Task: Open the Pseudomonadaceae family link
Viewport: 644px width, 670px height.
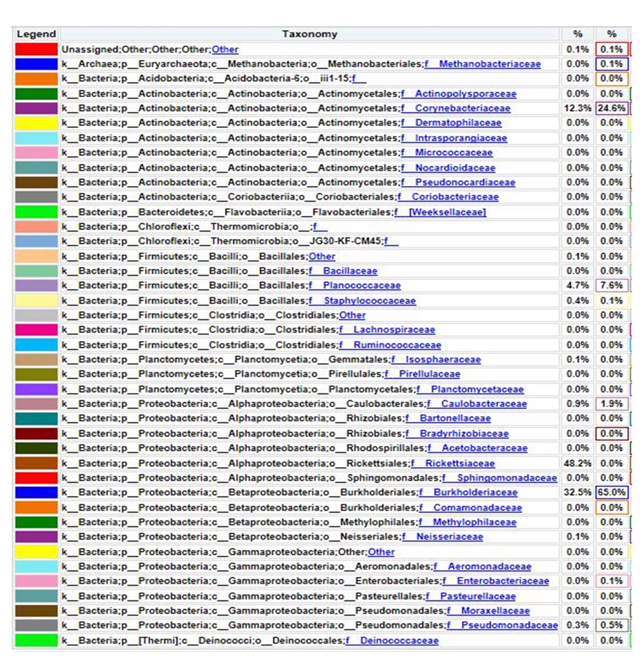Action: click(x=509, y=625)
